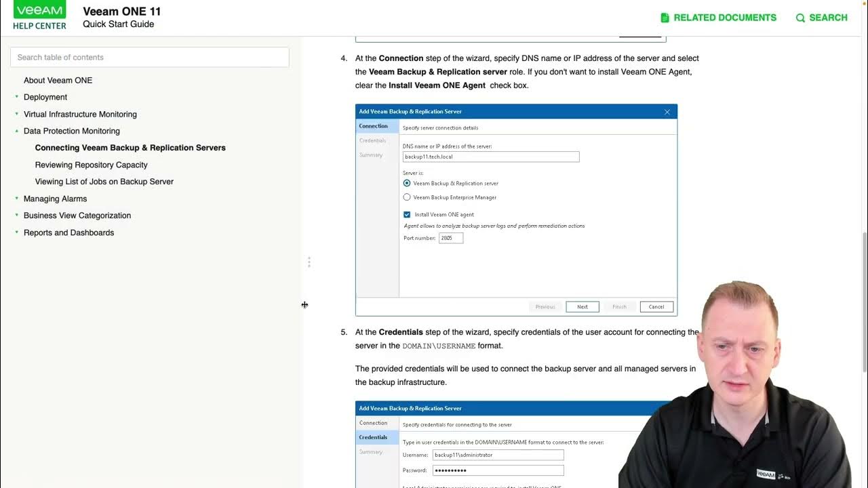Select Summary step in second wizard
The image size is (868, 488).
point(371,452)
